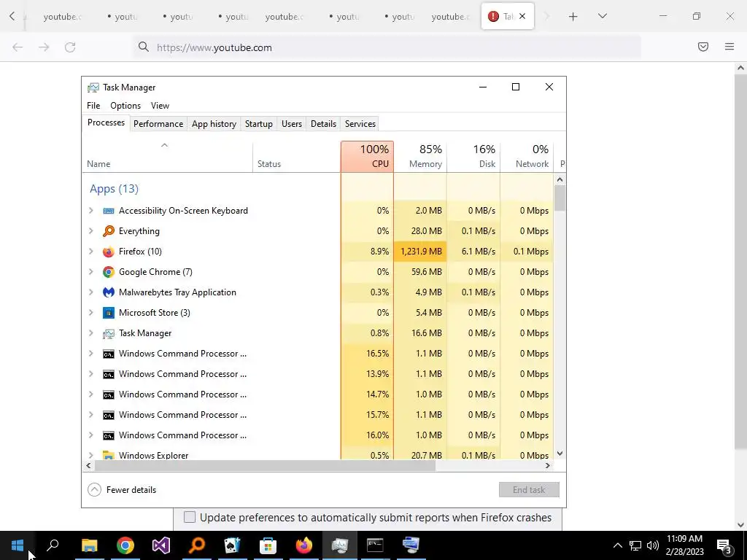Select the Windows Explorer process row
747x560 pixels.
(318, 455)
